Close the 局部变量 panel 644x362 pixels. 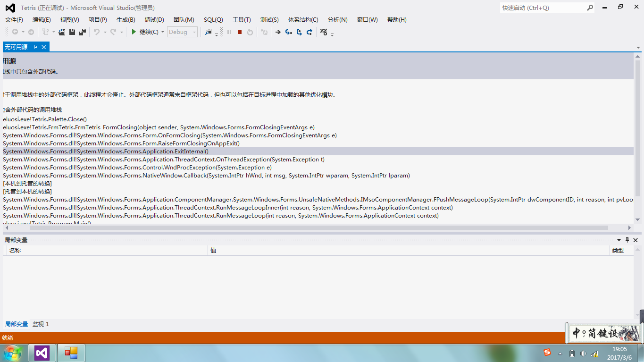click(636, 240)
